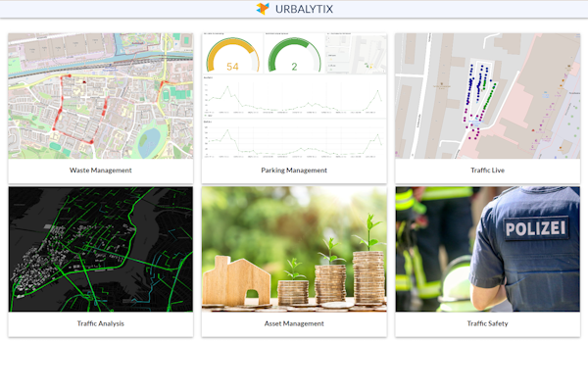Image resolution: width=588 pixels, height=392 pixels.
Task: Select the Traffic Safety card title
Action: click(x=487, y=323)
